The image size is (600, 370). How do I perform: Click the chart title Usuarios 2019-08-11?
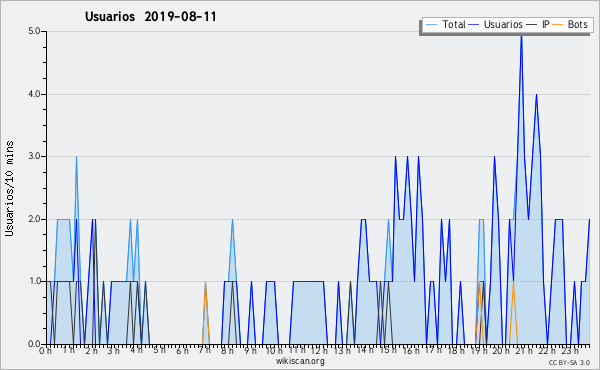[151, 16]
